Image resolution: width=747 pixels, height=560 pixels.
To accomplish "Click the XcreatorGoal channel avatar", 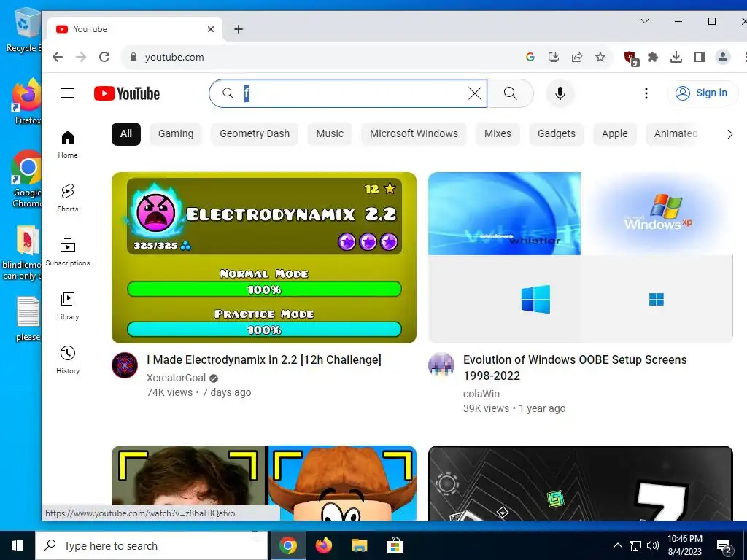I will 125,365.
